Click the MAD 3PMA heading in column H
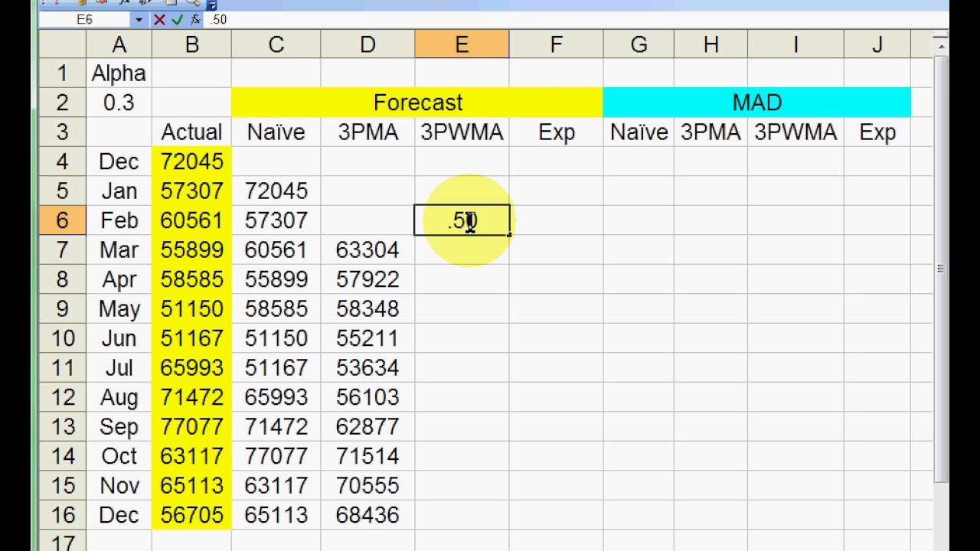Image resolution: width=980 pixels, height=551 pixels. click(710, 132)
